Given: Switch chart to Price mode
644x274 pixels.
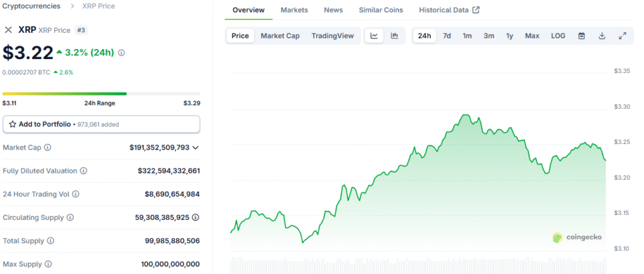Looking at the screenshot, I should click(x=240, y=36).
